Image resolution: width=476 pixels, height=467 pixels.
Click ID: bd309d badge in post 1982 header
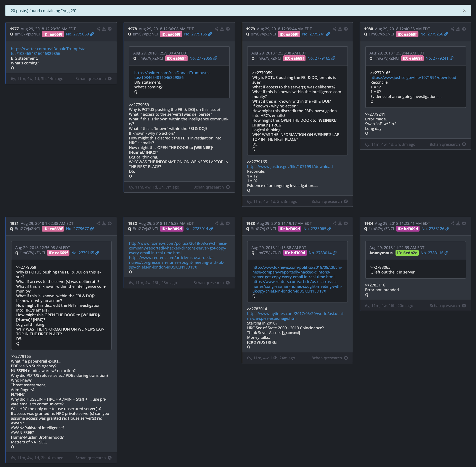point(172,229)
